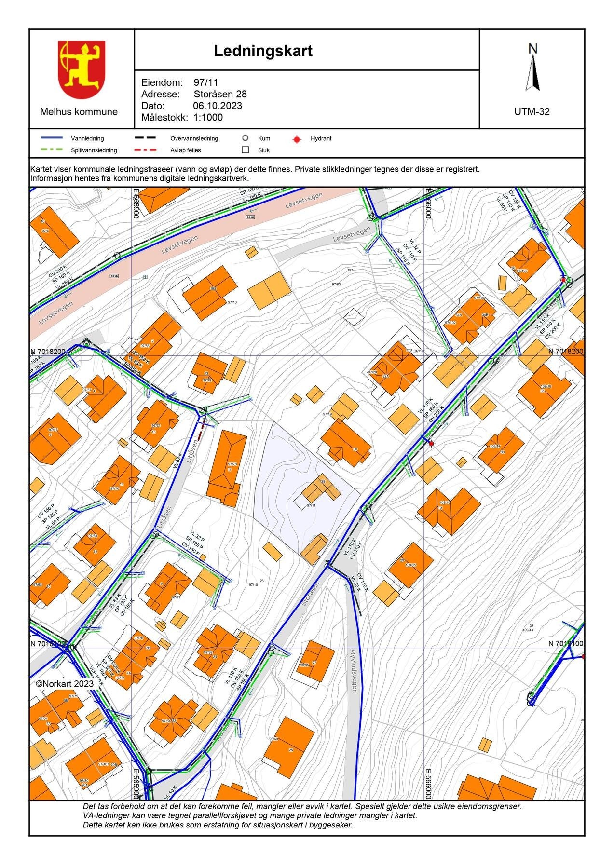614x868 pixels.
Task: Click the north arrow symbol
Action: (x=532, y=72)
